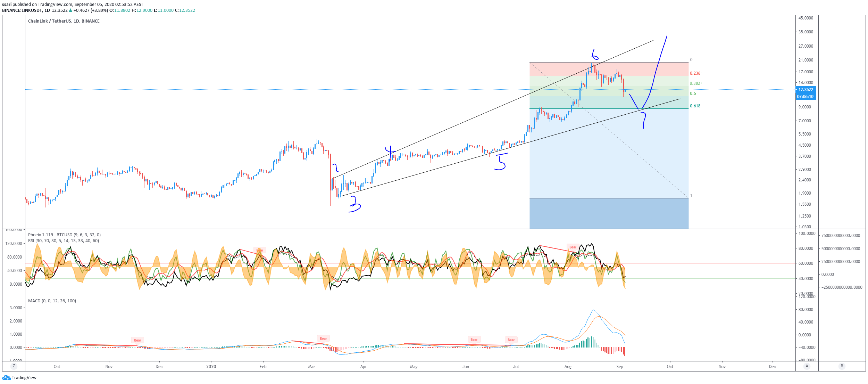The width and height of the screenshot is (868, 384).
Task: Click the May label on time axis
Action: pos(414,367)
